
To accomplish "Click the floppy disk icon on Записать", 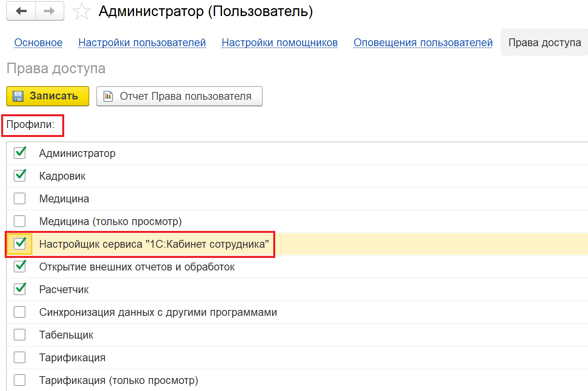I will [x=18, y=96].
